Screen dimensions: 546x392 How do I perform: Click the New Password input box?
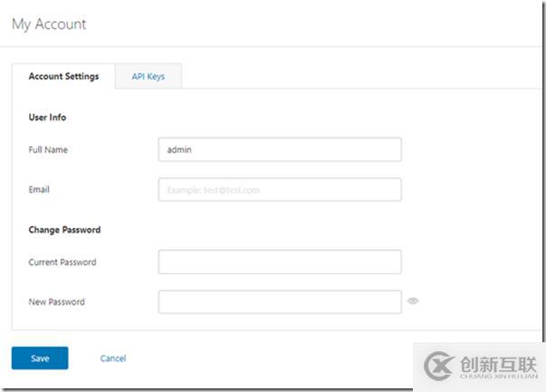[279, 301]
